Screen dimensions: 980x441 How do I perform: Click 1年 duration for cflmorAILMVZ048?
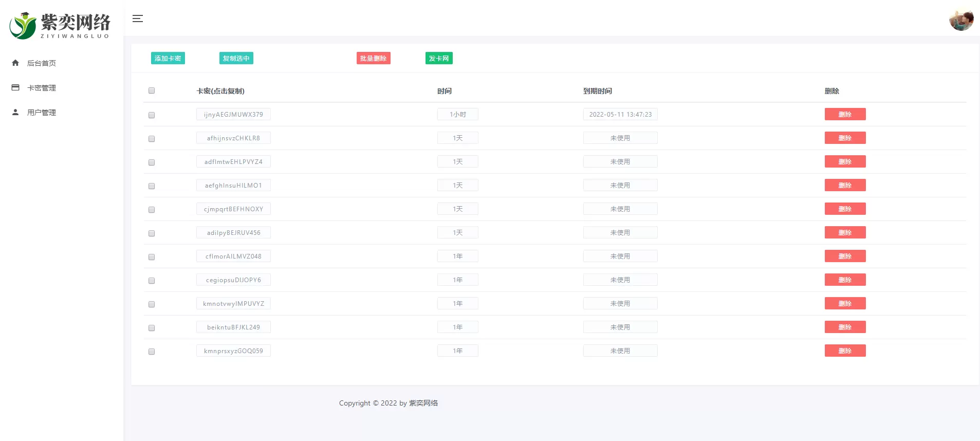(458, 256)
